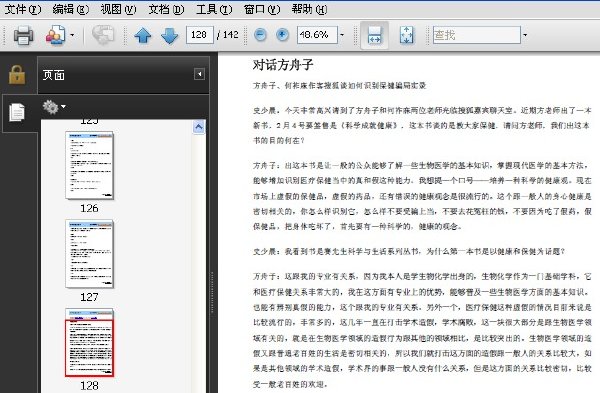The image size is (600, 393).
Task: Open the 窗口(W) menu
Action: [x=262, y=9]
